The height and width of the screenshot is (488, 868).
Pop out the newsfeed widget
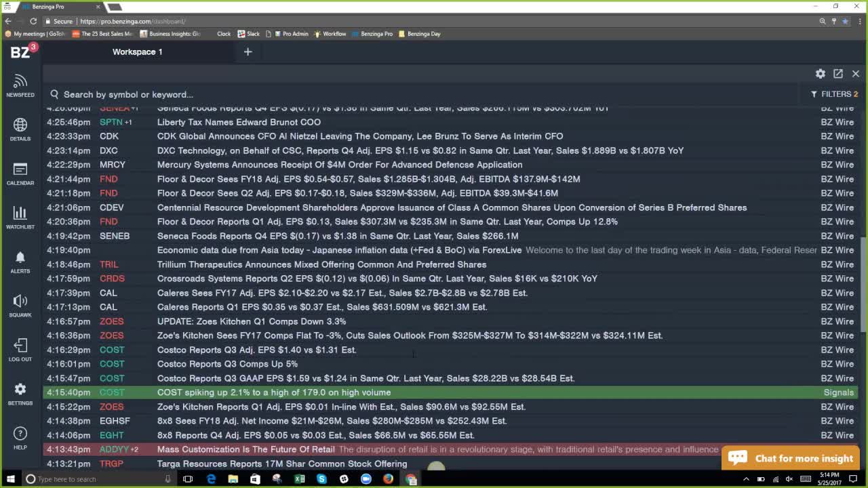838,73
